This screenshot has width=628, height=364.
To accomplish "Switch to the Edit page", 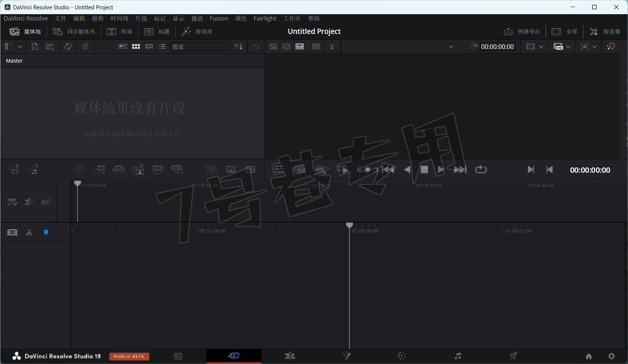I will point(290,356).
